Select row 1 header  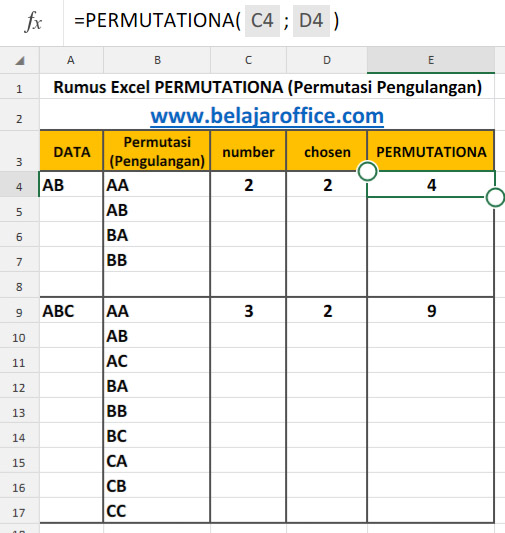[x=19, y=87]
